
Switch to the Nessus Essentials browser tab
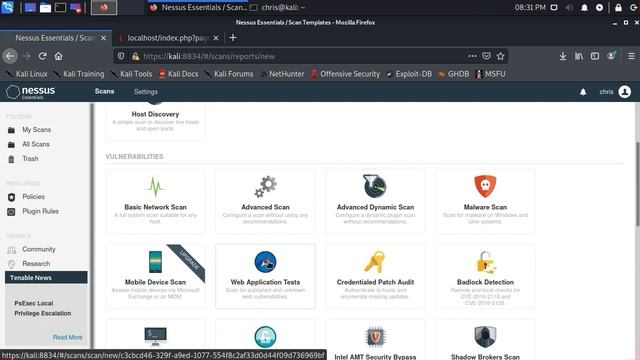pyautogui.click(x=56, y=38)
